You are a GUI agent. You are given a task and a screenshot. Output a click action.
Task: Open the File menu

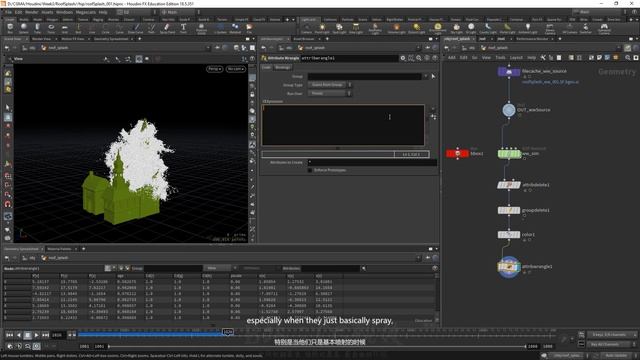click(8, 12)
